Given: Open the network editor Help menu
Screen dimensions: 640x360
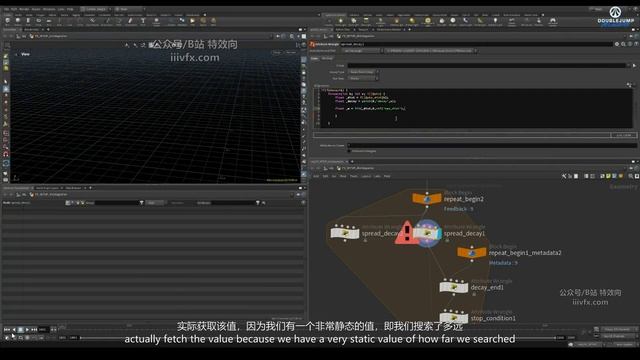Looking at the screenshot, I should [x=387, y=176].
